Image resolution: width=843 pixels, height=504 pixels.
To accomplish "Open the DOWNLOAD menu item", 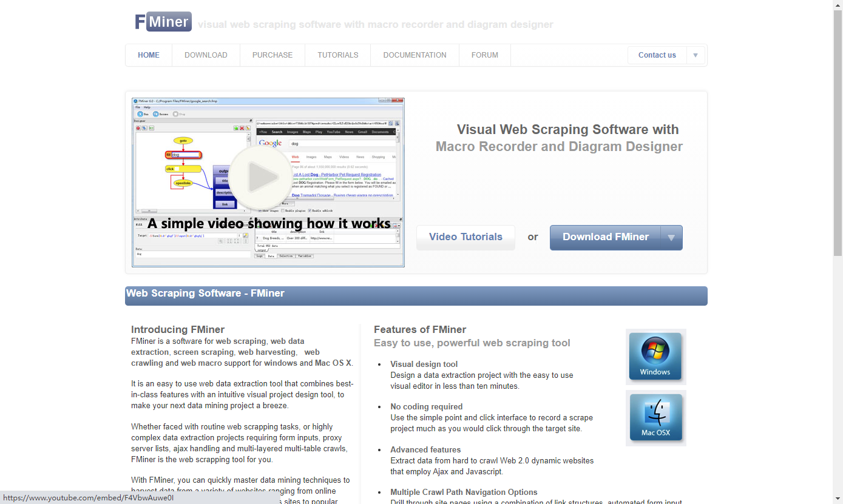I will point(206,55).
